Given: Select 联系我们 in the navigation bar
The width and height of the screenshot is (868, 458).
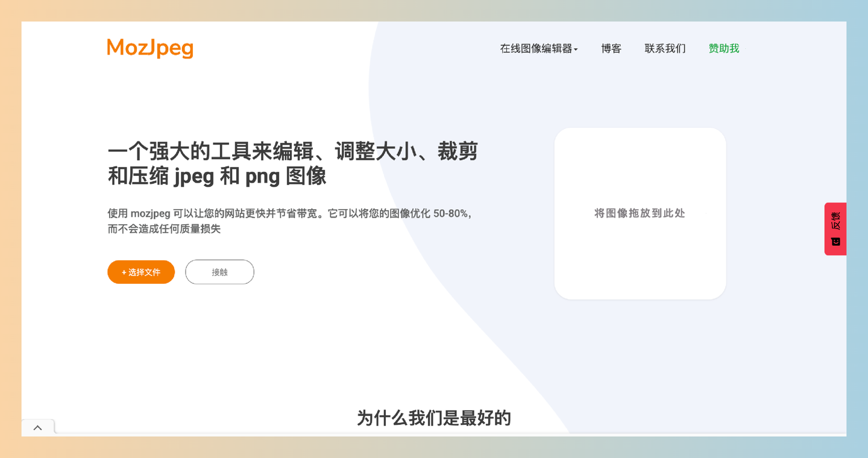Looking at the screenshot, I should pos(665,48).
